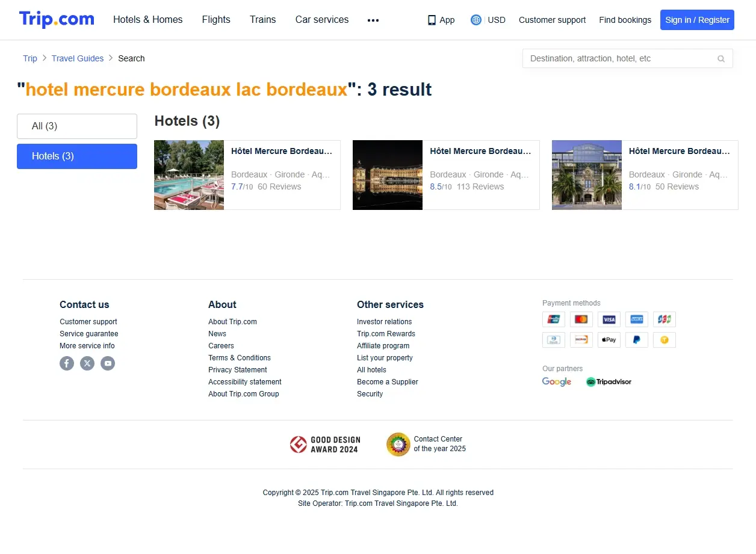Open the Flights menu
Viewport: 756px width, 554px height.
(216, 20)
